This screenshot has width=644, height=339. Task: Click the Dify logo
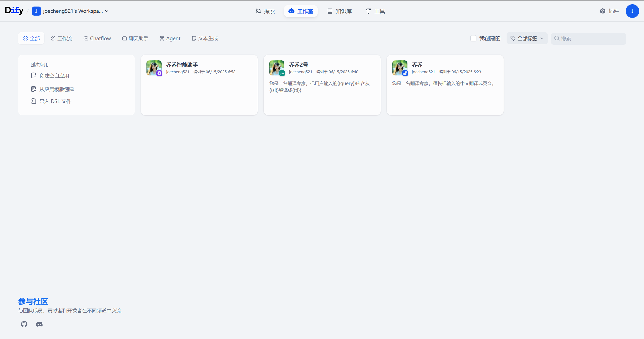coord(14,11)
